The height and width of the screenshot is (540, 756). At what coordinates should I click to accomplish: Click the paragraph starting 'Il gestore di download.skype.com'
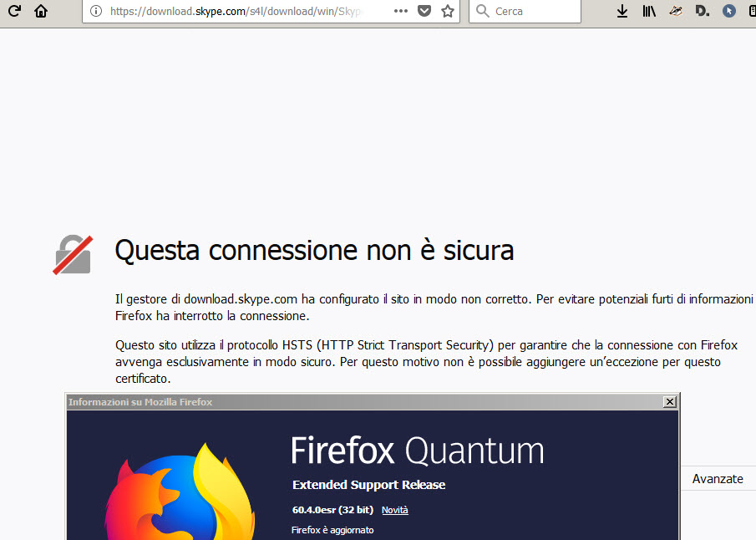pos(434,308)
